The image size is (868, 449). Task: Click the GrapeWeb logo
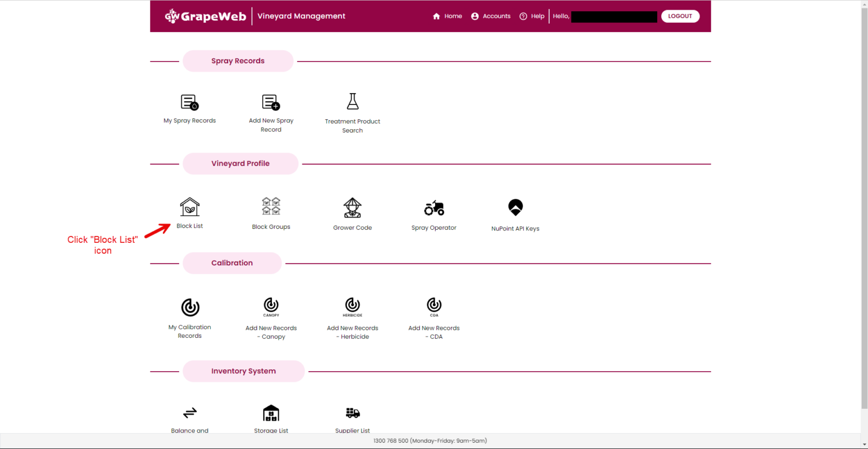(205, 16)
